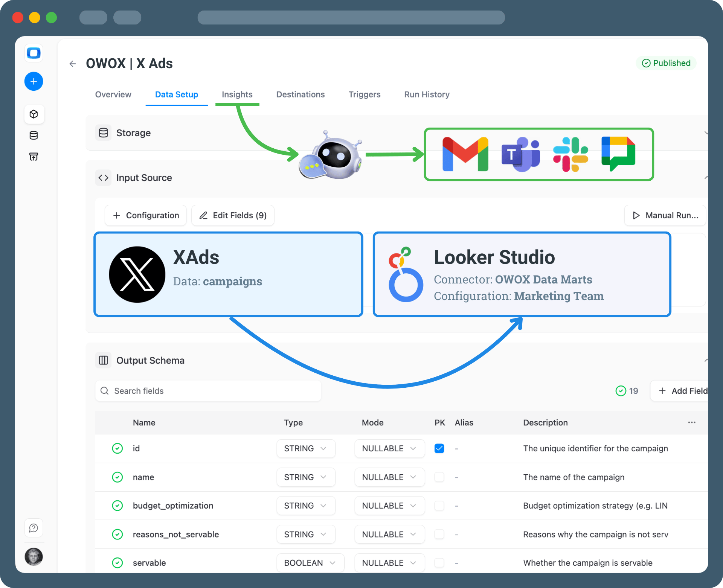Click the archive destinations sidebar icon
The image size is (723, 588).
[34, 157]
